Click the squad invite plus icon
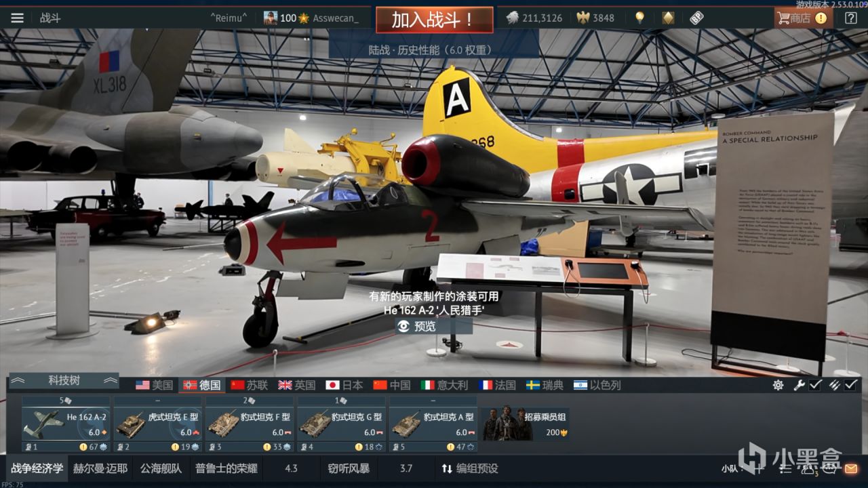This screenshot has width=868, height=488. (759, 468)
